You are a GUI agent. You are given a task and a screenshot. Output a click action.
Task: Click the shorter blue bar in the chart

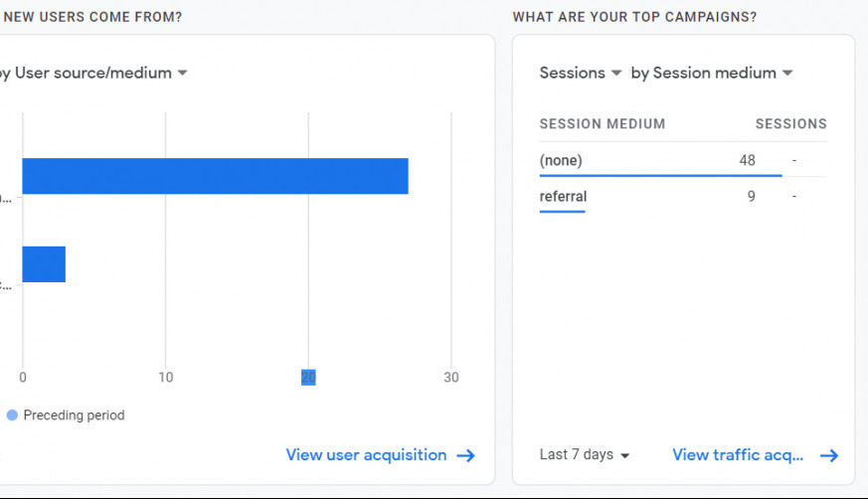click(x=44, y=264)
